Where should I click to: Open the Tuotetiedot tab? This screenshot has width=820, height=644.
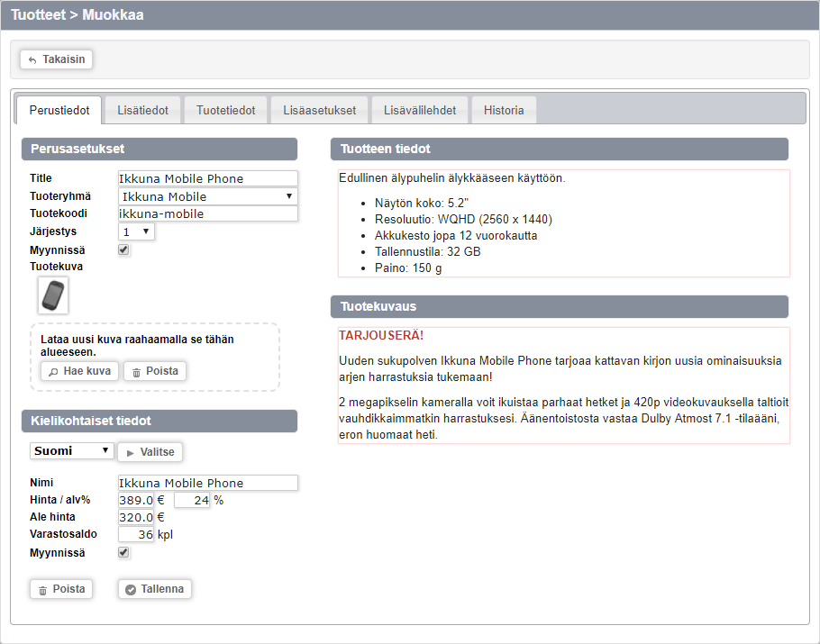226,111
